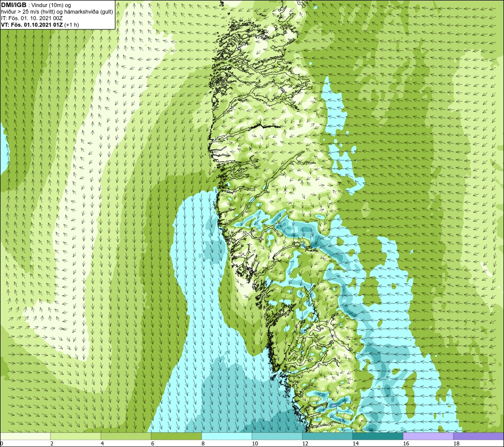
Task: Click the VT: Fös. 01.10.2021 01Z line
Action: pos(40,25)
